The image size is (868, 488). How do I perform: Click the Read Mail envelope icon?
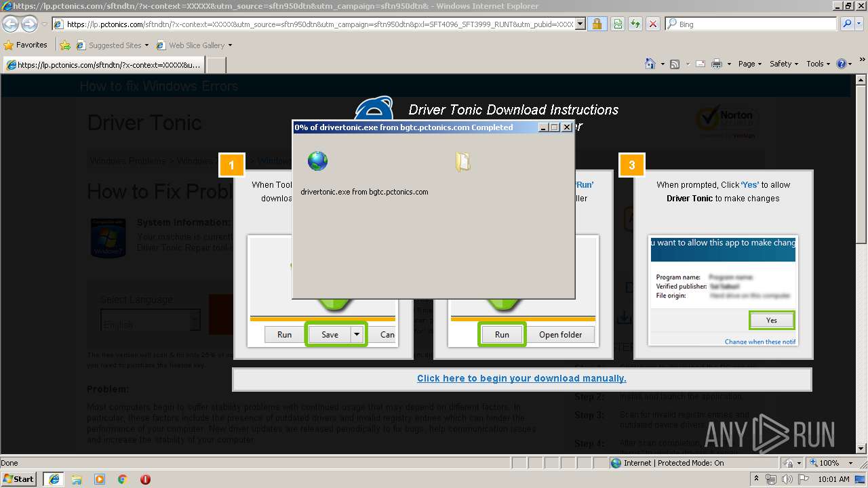[x=700, y=64]
